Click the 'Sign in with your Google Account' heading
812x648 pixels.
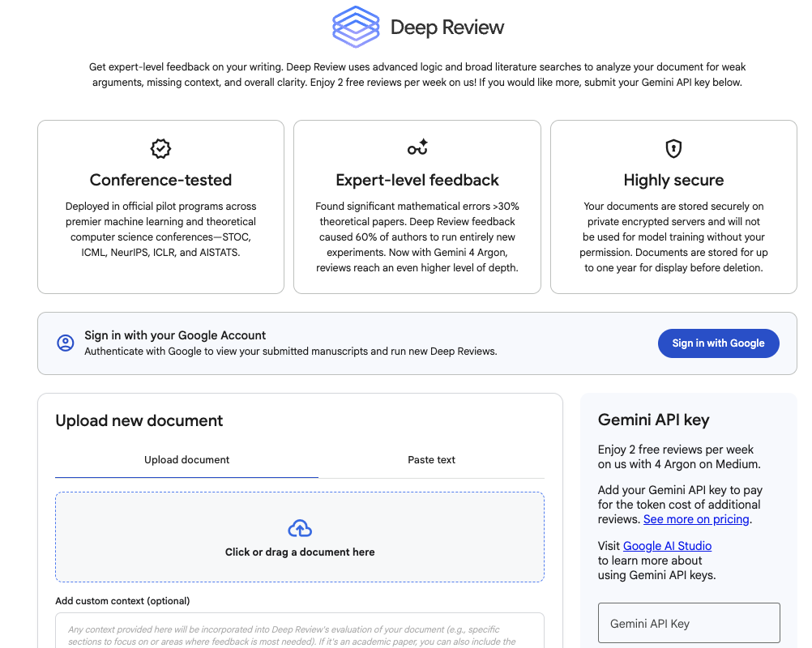pyautogui.click(x=175, y=335)
